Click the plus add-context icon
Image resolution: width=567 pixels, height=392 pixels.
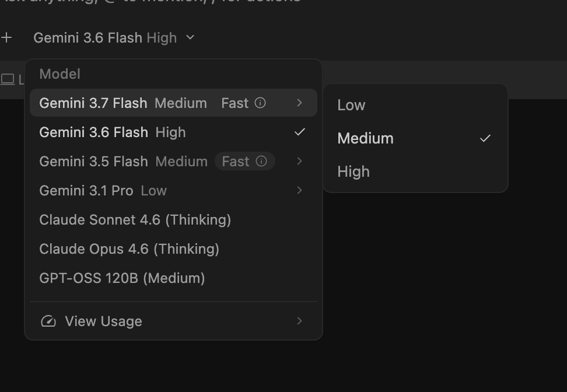[6, 37]
